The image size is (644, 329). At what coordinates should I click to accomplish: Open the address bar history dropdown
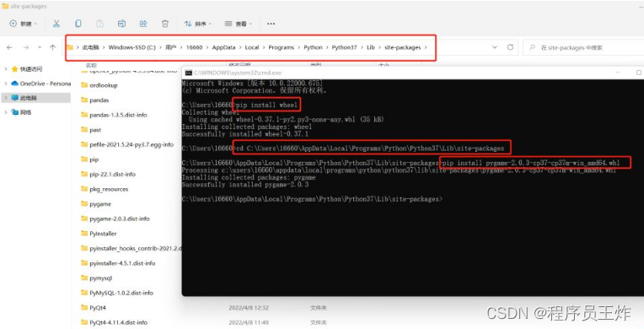click(x=495, y=48)
